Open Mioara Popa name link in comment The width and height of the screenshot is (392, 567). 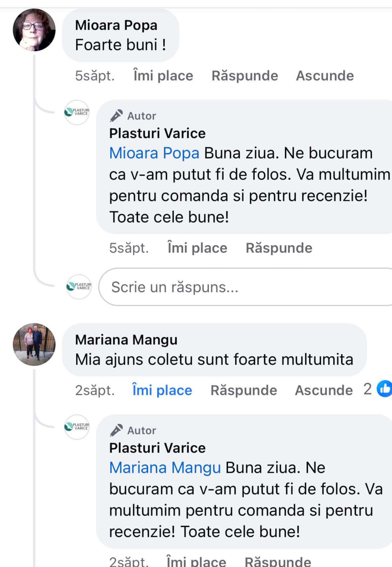pyautogui.click(x=116, y=25)
